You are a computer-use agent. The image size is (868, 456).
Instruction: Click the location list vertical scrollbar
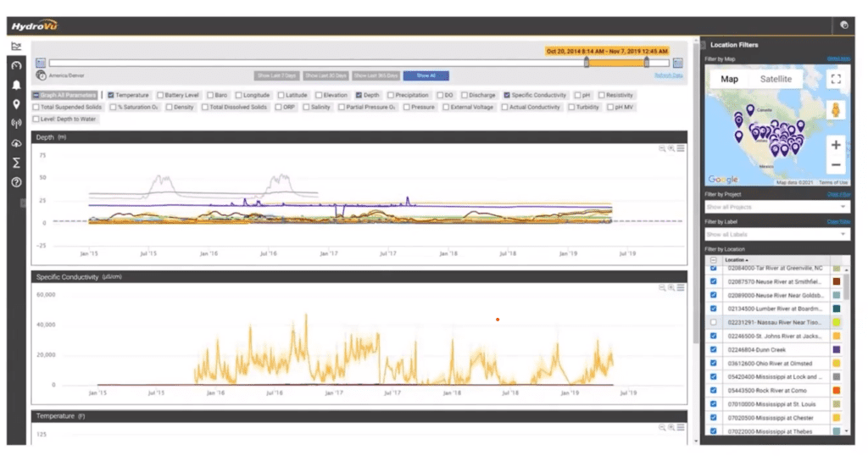847,288
